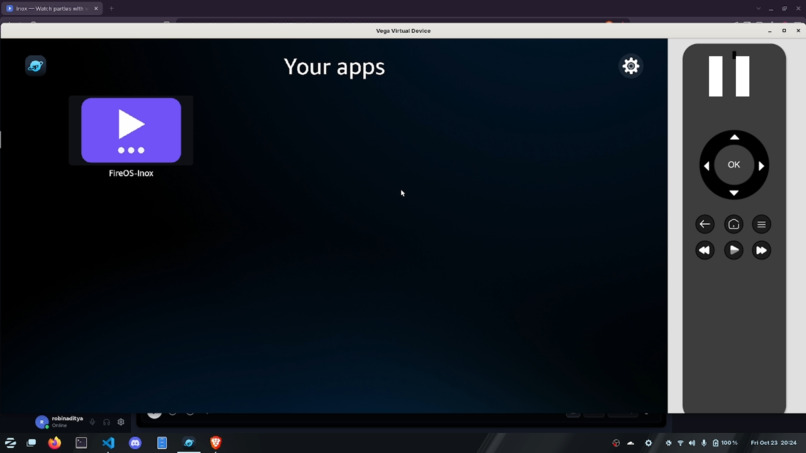Click the red-dotted tray icon

click(x=616, y=443)
